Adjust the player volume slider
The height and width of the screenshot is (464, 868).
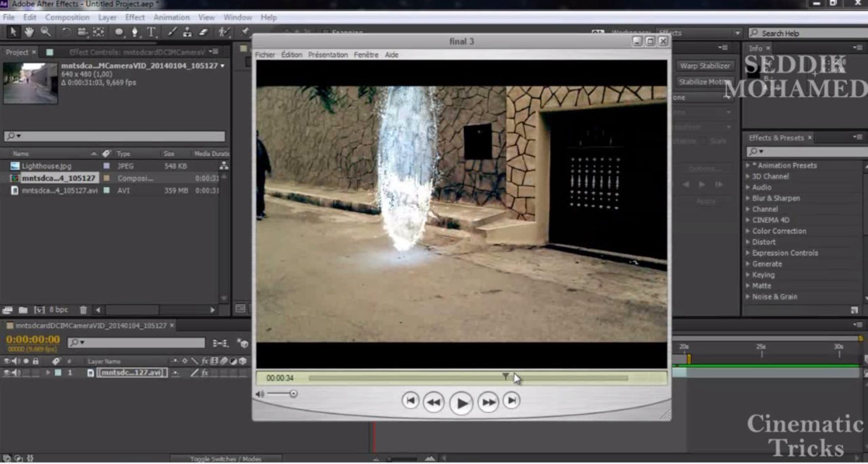point(293,394)
